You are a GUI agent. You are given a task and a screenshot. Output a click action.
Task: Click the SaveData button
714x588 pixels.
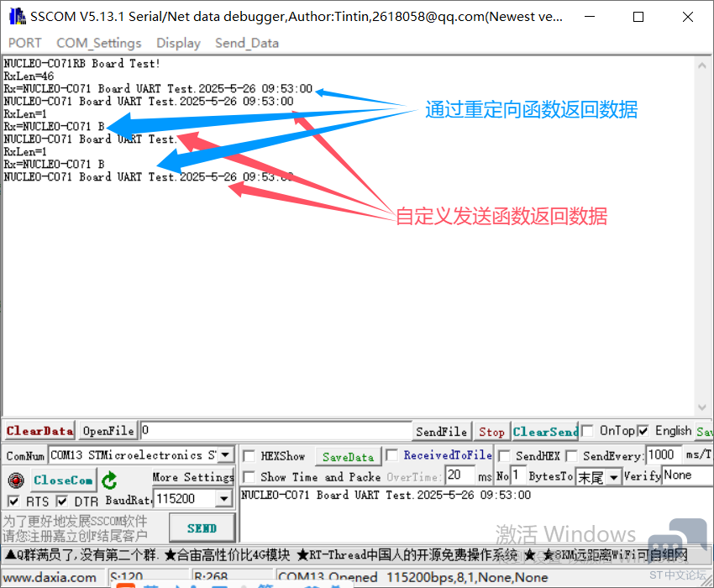point(348,456)
